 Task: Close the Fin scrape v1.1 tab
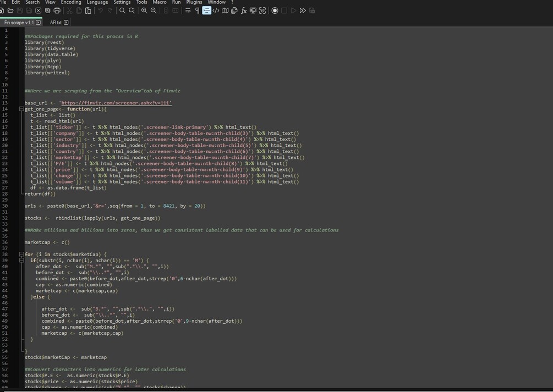(39, 23)
